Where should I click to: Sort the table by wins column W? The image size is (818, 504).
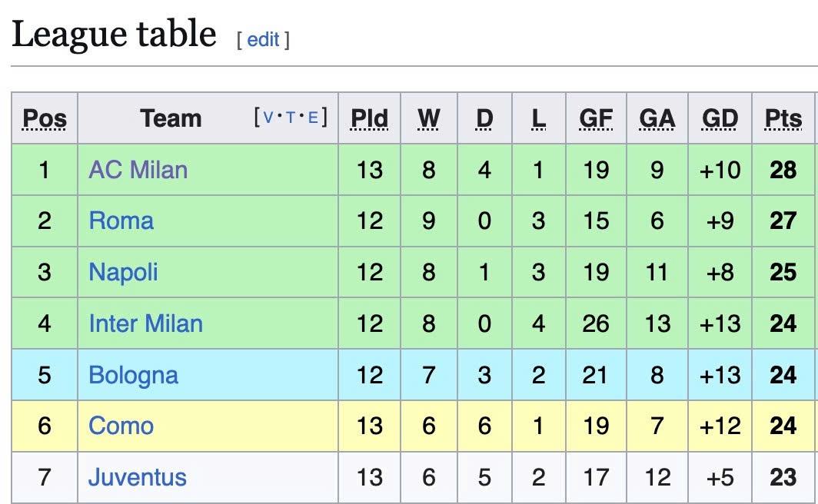[x=428, y=118]
